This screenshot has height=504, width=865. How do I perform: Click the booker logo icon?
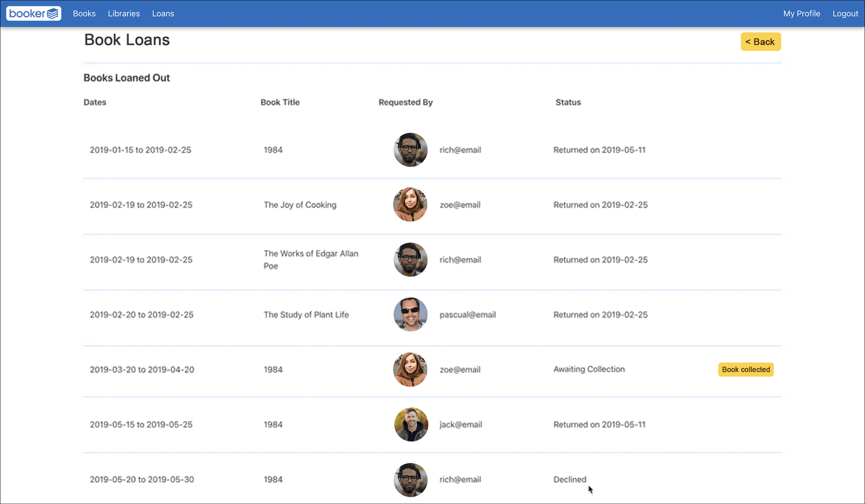(x=34, y=14)
